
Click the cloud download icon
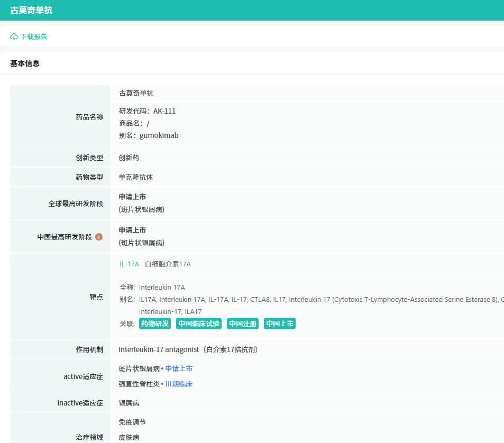point(14,36)
